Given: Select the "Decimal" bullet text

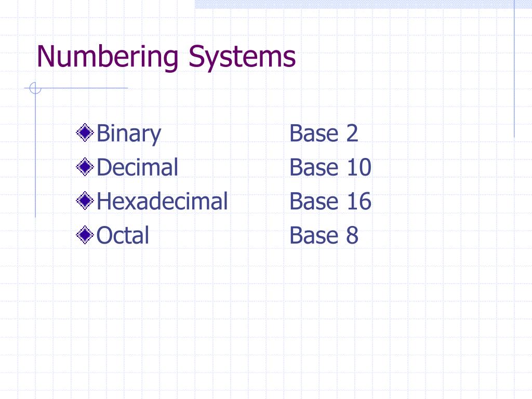Looking at the screenshot, I should (137, 167).
